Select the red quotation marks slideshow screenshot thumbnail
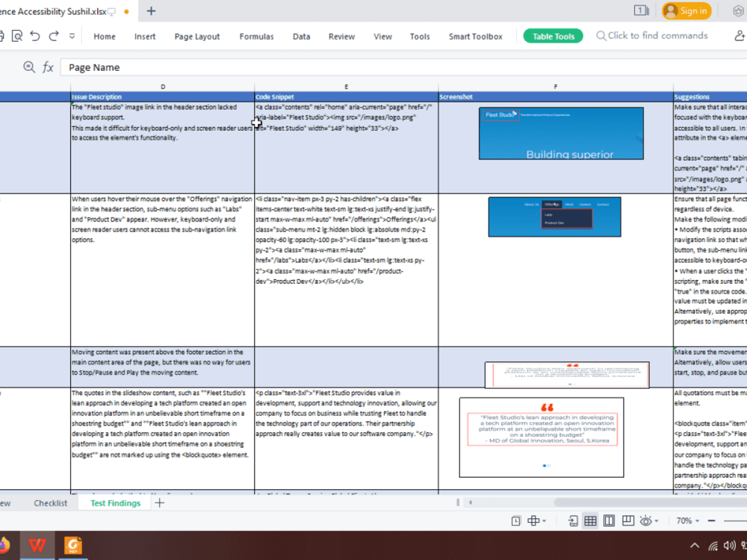This screenshot has width=747, height=560. pyautogui.click(x=541, y=437)
